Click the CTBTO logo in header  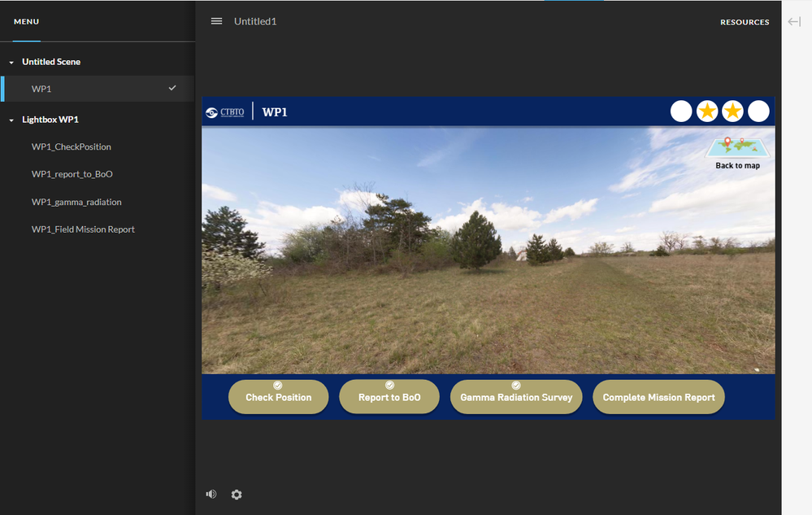(x=225, y=112)
